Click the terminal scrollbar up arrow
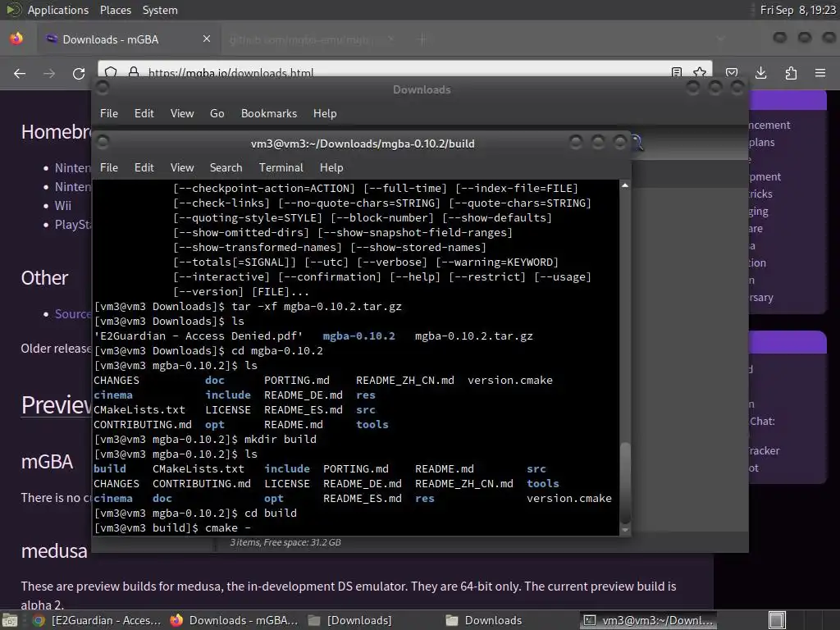The width and height of the screenshot is (840, 630). click(624, 185)
